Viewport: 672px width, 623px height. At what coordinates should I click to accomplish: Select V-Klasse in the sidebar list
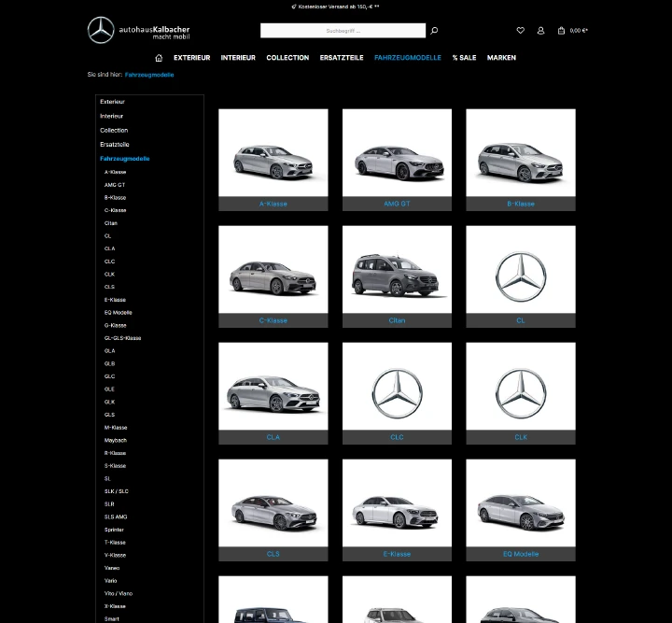[x=116, y=555]
